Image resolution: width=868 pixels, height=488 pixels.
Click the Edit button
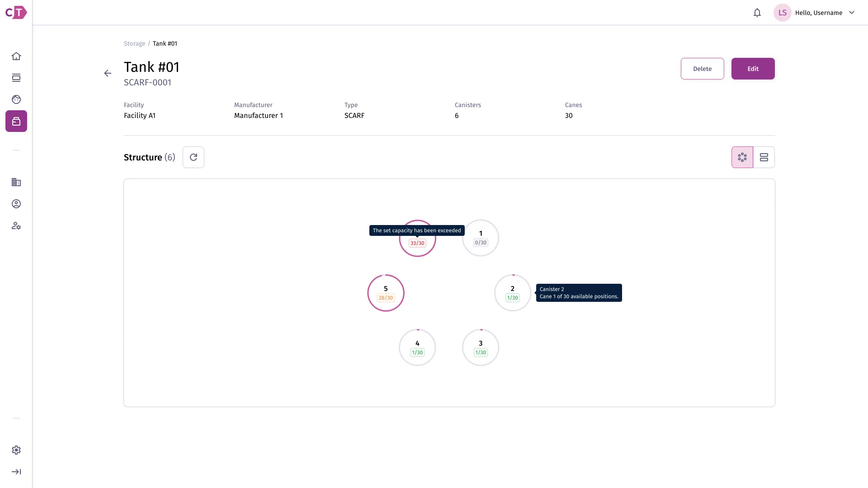pyautogui.click(x=753, y=69)
